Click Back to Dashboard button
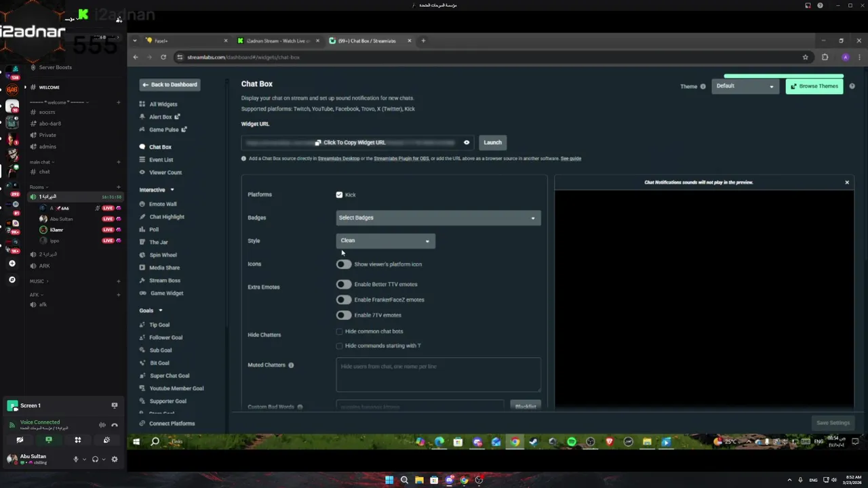This screenshot has width=868, height=488. point(170,85)
